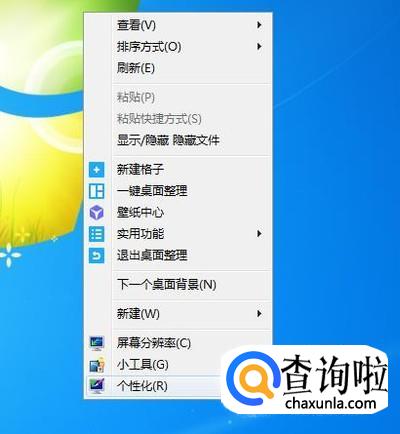Click the 个性化 personalization icon
Viewport: 400px width, 434px height.
[x=97, y=386]
